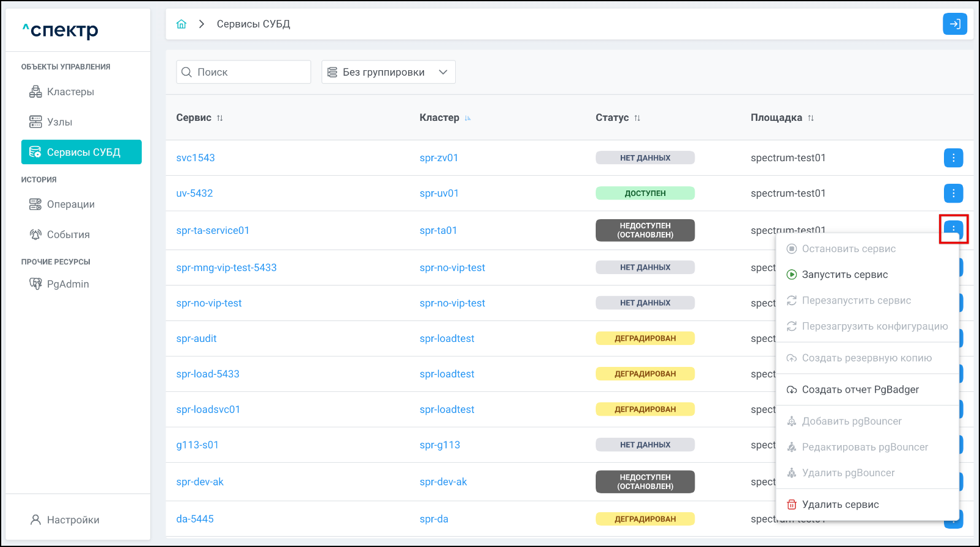This screenshot has width=980, height=547.
Task: Open the spr-loadtest cluster link for spr-load-5433
Action: [x=447, y=374]
